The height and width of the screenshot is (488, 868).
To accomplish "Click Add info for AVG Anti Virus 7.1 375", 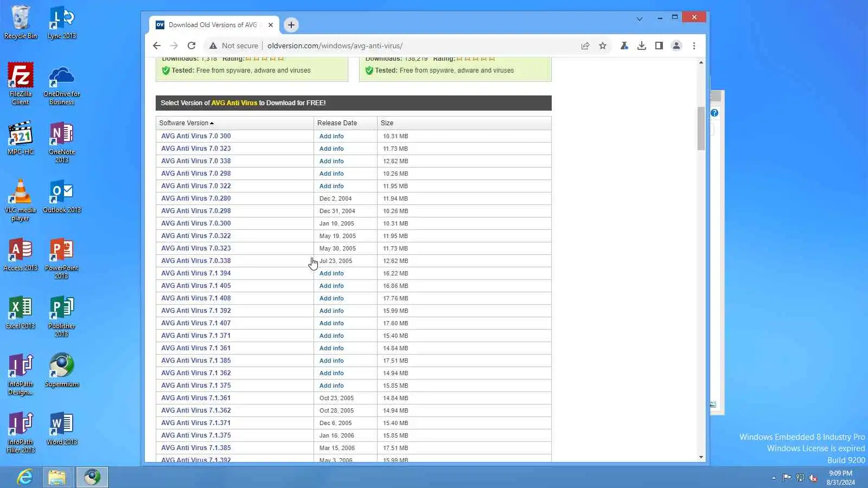I will (x=331, y=386).
